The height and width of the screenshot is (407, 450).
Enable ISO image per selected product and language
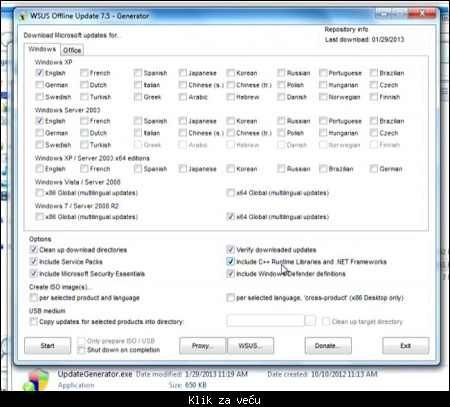33,297
